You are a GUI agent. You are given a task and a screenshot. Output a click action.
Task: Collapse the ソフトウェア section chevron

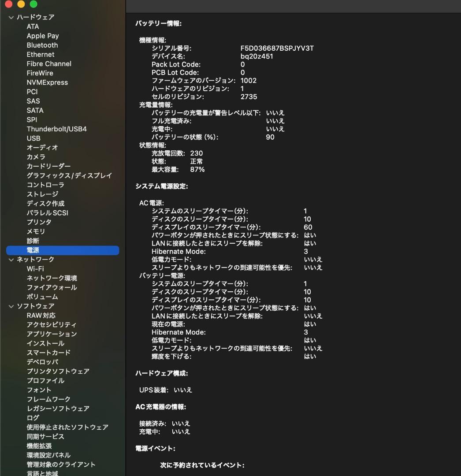[11, 306]
